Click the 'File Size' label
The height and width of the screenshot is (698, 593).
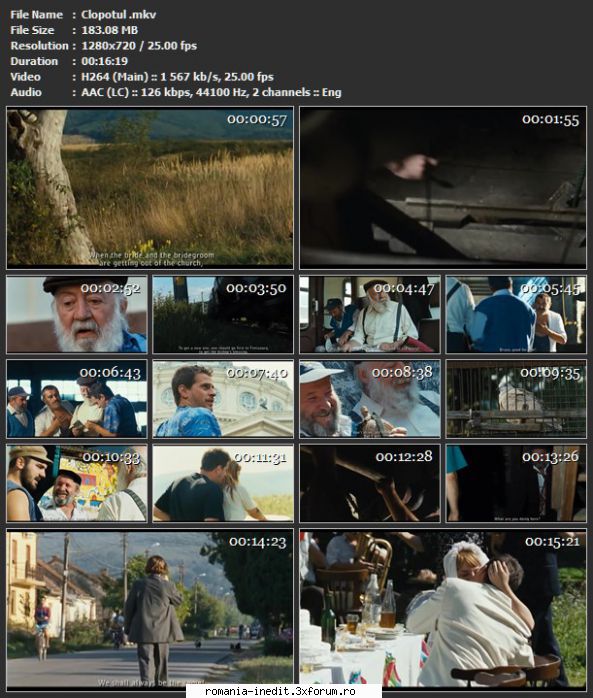(32, 30)
